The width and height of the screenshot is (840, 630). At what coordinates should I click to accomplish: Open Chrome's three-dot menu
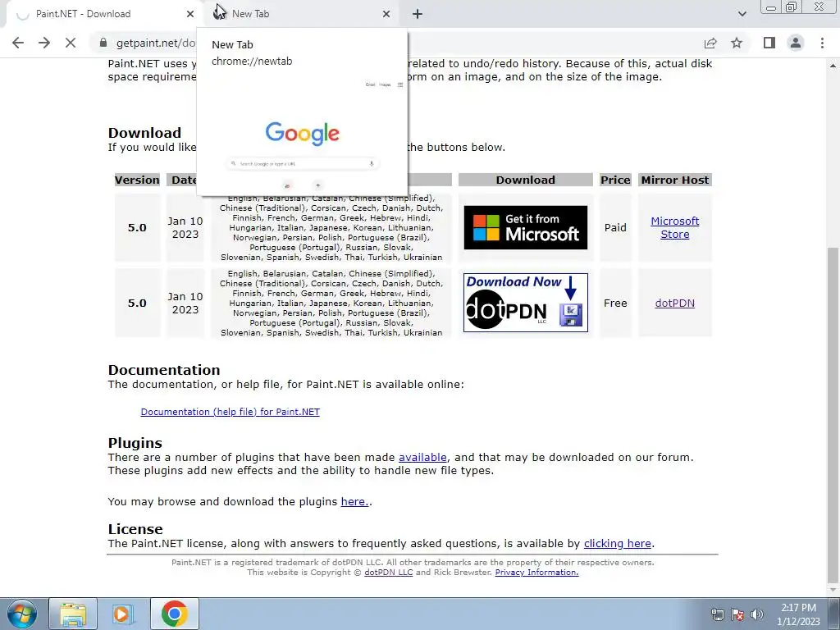[x=822, y=43]
